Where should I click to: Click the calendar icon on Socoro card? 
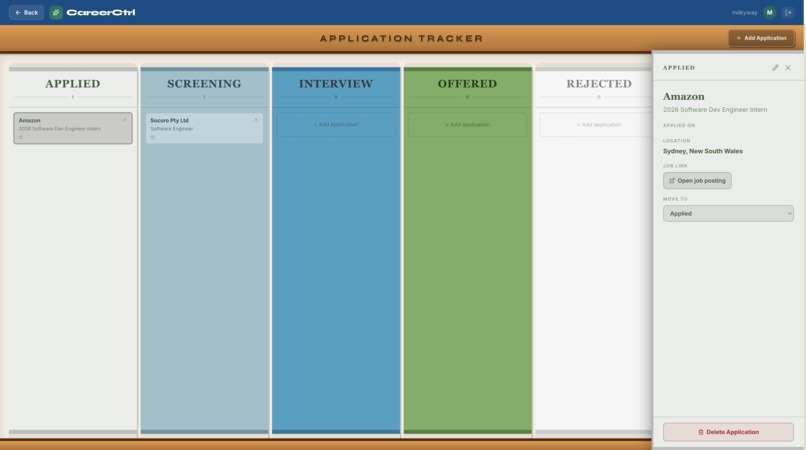pos(153,137)
